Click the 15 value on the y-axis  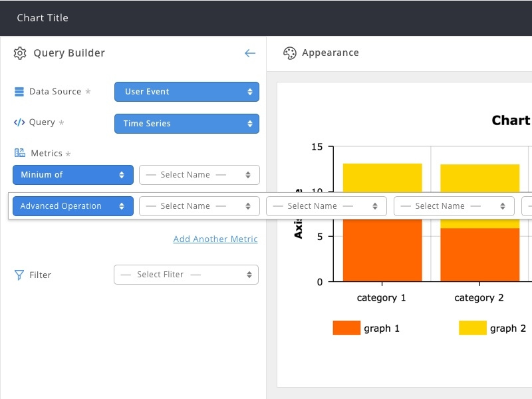[317, 147]
